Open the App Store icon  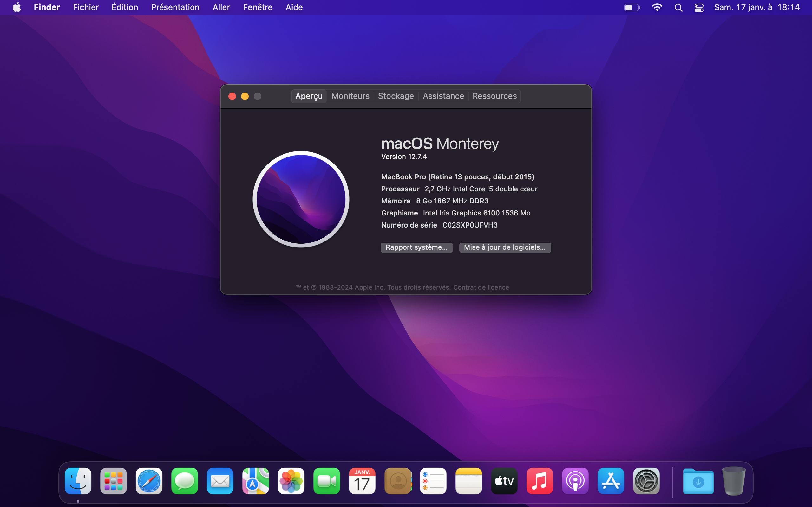(611, 481)
